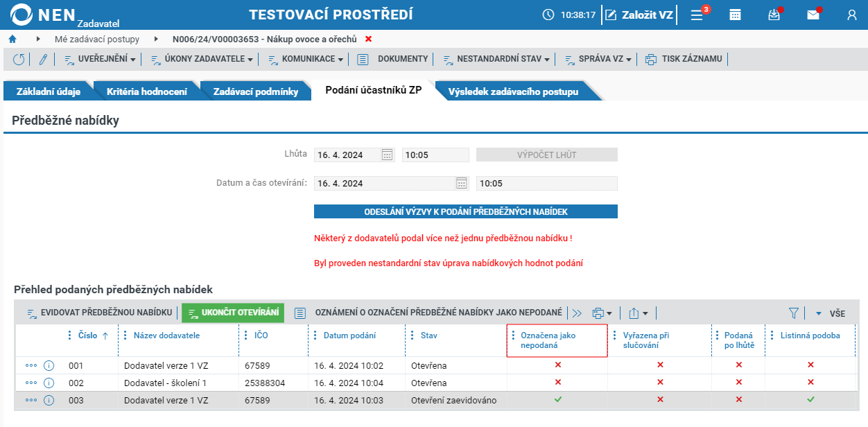
Task: Click the home icon in breadcrumb
Action: point(12,39)
